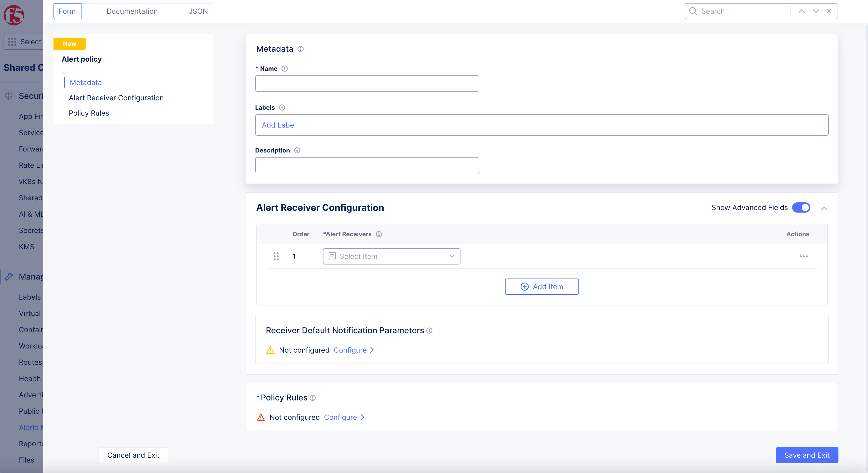Viewport: 868px width, 473px height.
Task: Click inside the Description input field
Action: click(x=367, y=165)
